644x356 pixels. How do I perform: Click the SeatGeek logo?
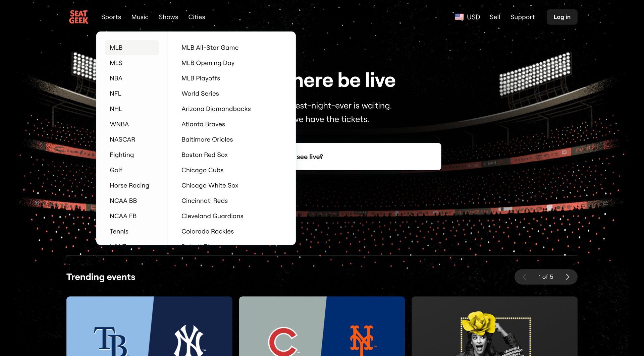click(x=78, y=17)
